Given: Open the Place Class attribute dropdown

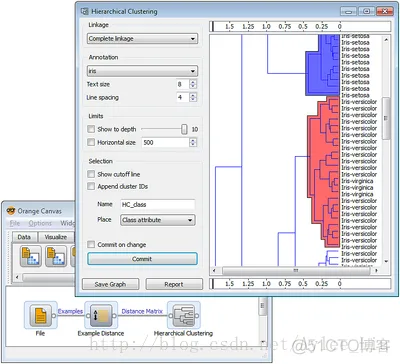Looking at the screenshot, I should tap(158, 220).
